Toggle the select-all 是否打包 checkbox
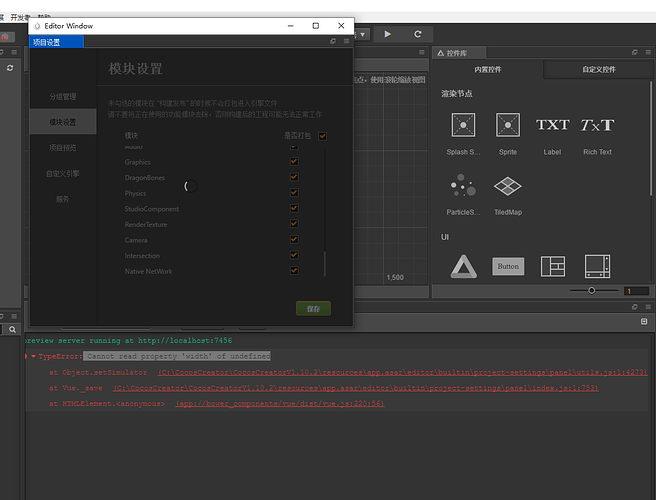This screenshot has height=500, width=656. (x=323, y=136)
